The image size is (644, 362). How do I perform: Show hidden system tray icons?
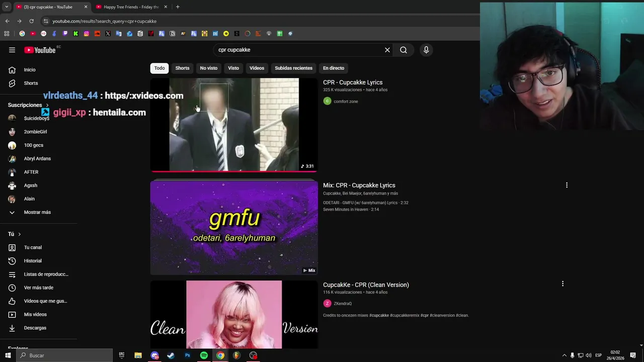[564, 355]
